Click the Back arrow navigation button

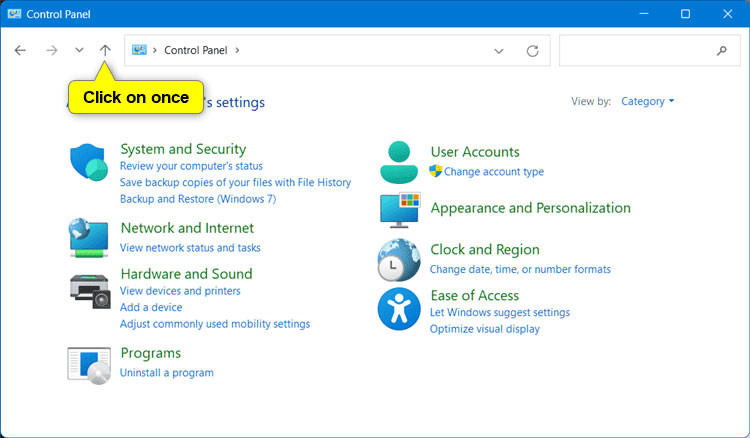[x=20, y=50]
